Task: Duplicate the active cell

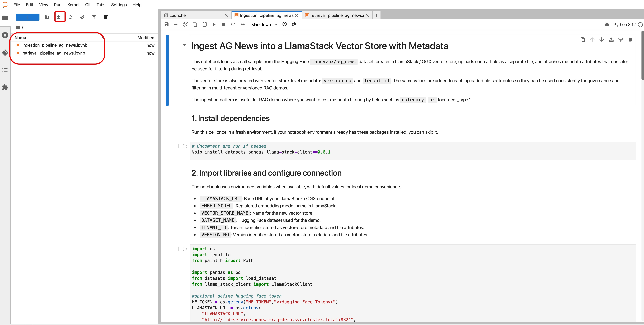Action: 583,40
